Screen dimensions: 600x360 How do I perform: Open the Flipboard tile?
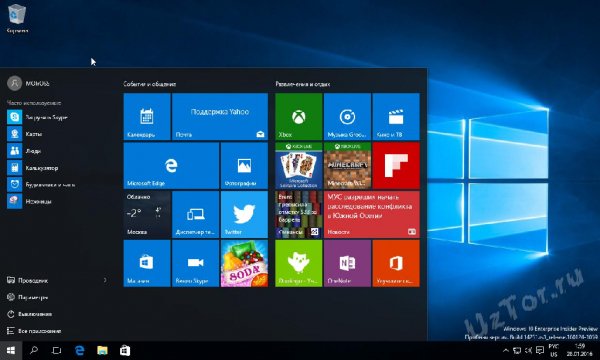pyautogui.click(x=396, y=166)
